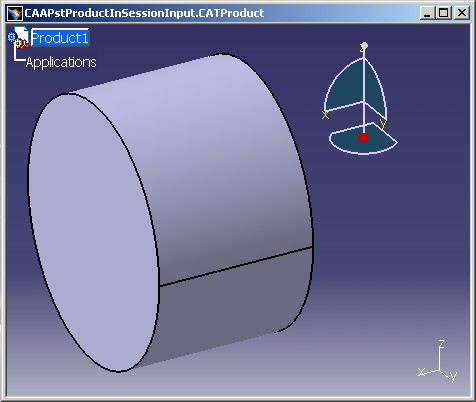
Task: Select the Product1 node in specification tree
Action: point(60,38)
